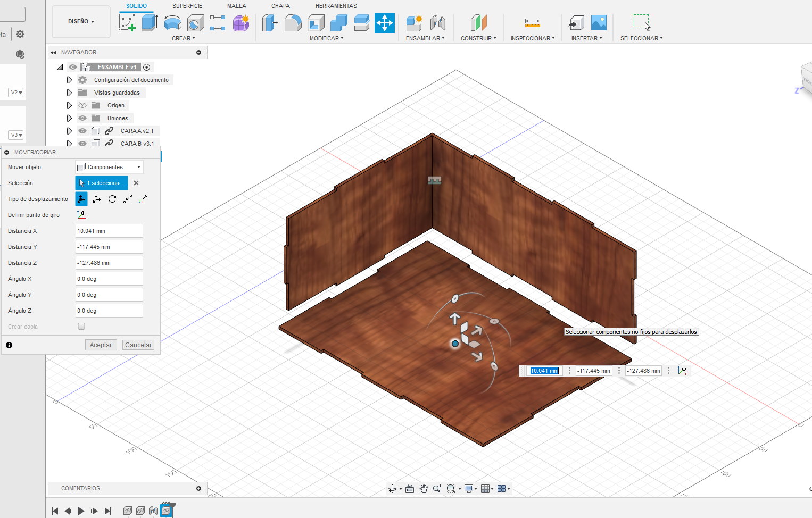Click the Definir punto de giro icon
This screenshot has width=812, height=518.
click(81, 215)
